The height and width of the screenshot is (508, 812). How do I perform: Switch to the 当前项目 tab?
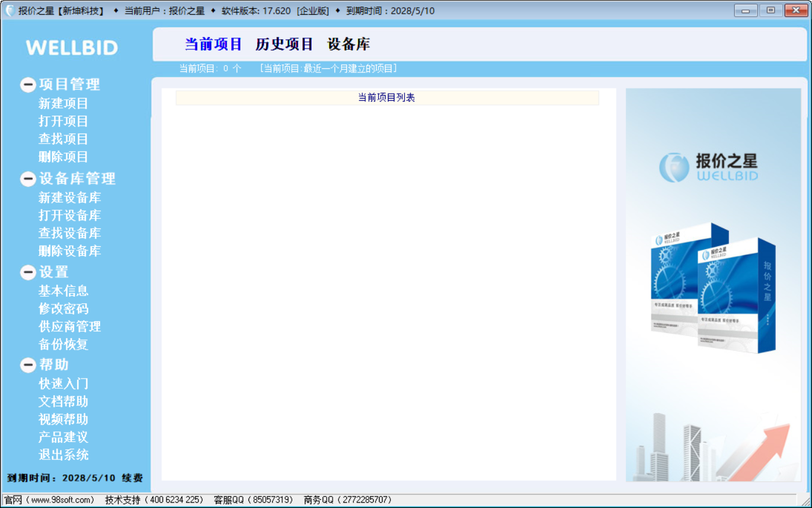pos(214,45)
